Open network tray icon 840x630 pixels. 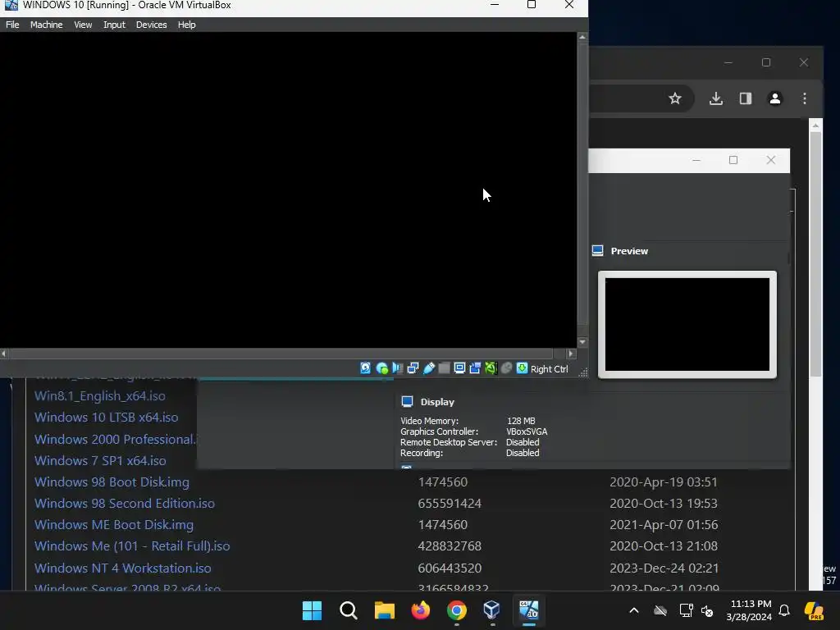[686, 610]
